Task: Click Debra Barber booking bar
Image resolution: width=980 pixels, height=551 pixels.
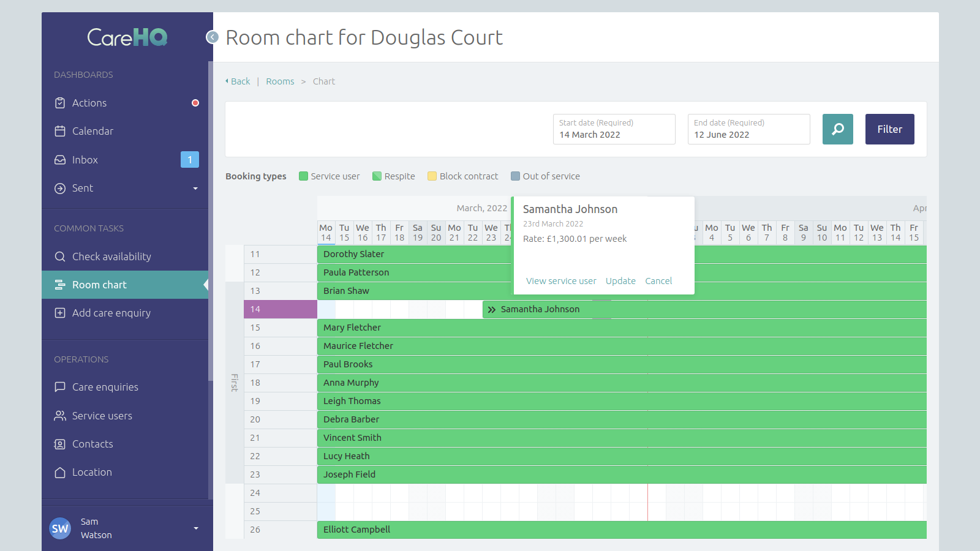Action: point(622,419)
